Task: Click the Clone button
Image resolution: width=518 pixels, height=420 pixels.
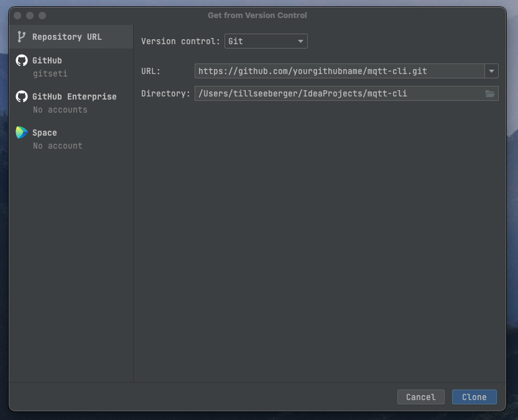Action: point(474,397)
